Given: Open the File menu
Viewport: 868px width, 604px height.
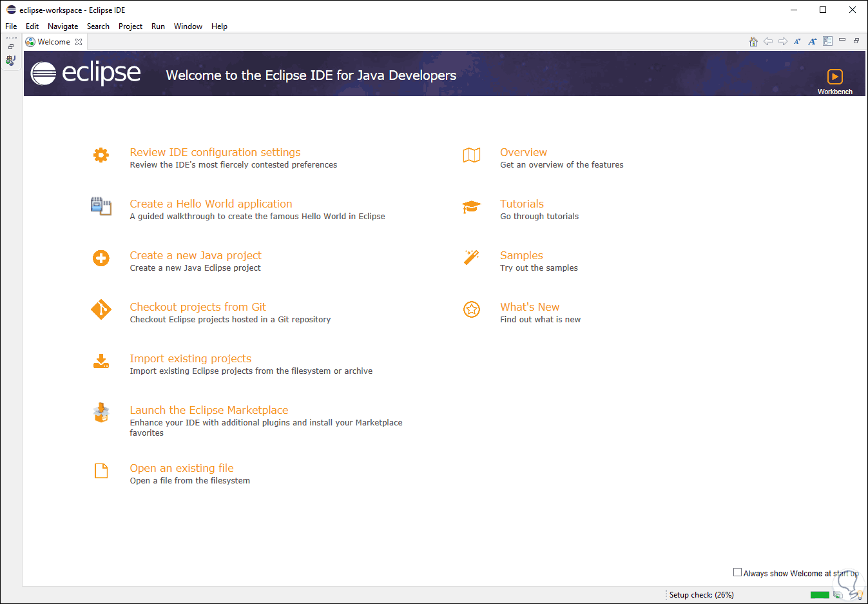Looking at the screenshot, I should (11, 26).
